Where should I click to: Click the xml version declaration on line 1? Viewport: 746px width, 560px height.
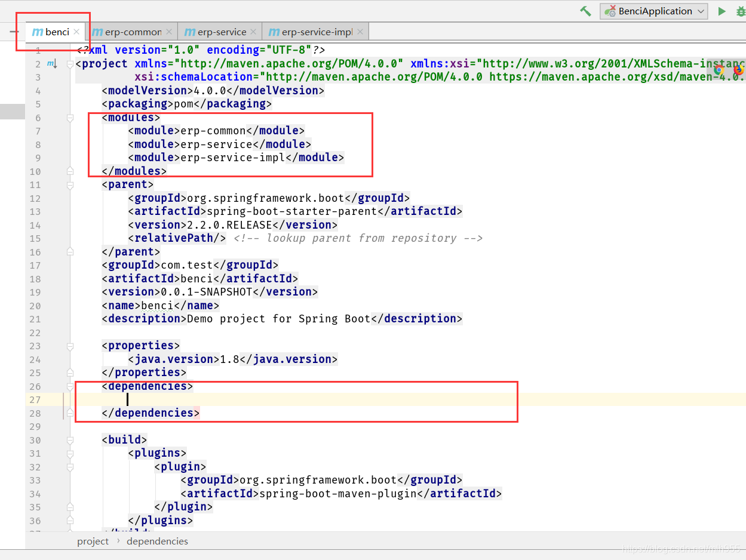point(201,50)
